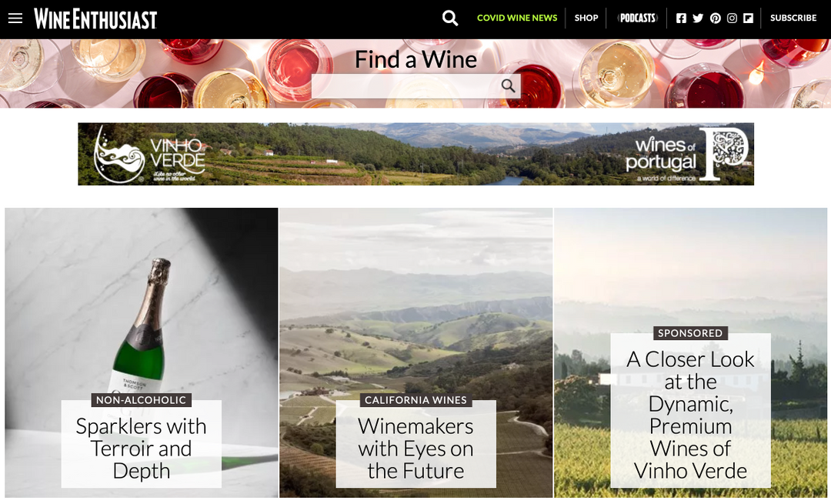This screenshot has height=504, width=831.
Task: Click the Vinho Verde banner advertisement
Action: click(x=416, y=154)
